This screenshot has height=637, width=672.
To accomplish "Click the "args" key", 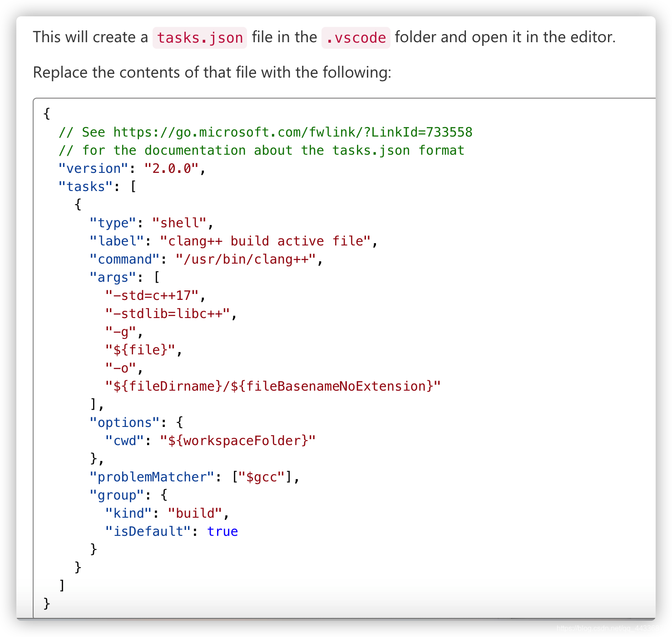I will click(113, 277).
